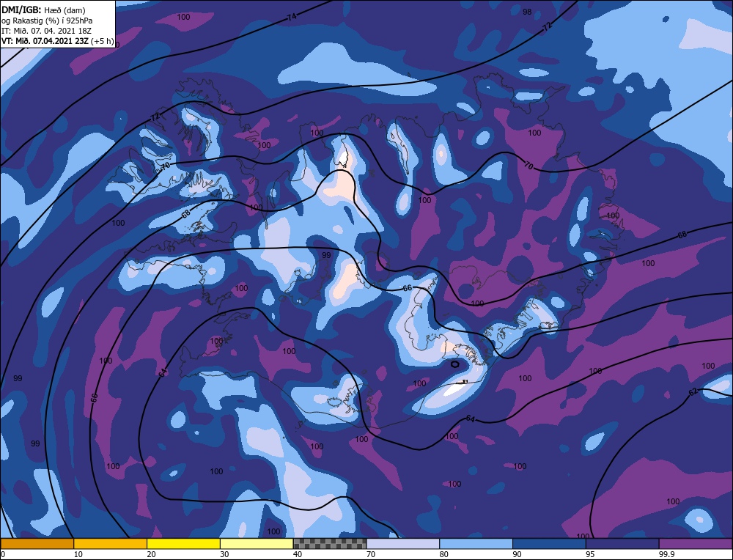Click the legend scale value "20"
Screen dimensions: 733x560
[x=151, y=554]
